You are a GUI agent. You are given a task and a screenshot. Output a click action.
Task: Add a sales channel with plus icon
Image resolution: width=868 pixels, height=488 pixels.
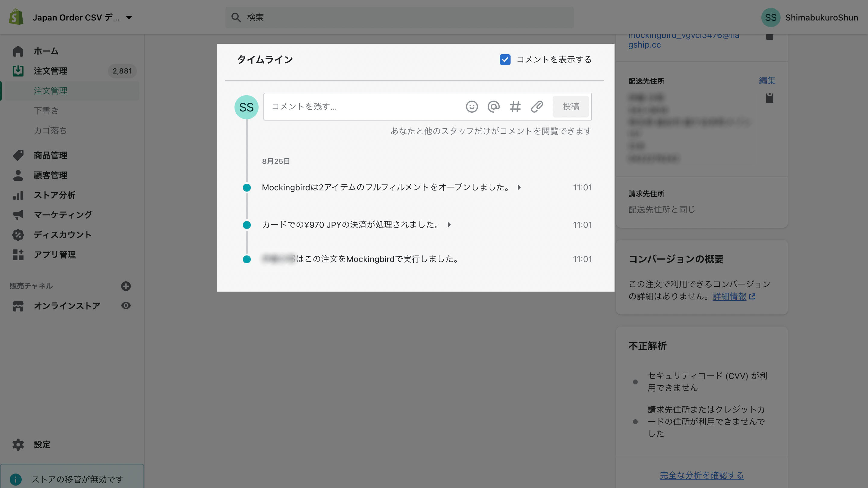pyautogui.click(x=126, y=286)
